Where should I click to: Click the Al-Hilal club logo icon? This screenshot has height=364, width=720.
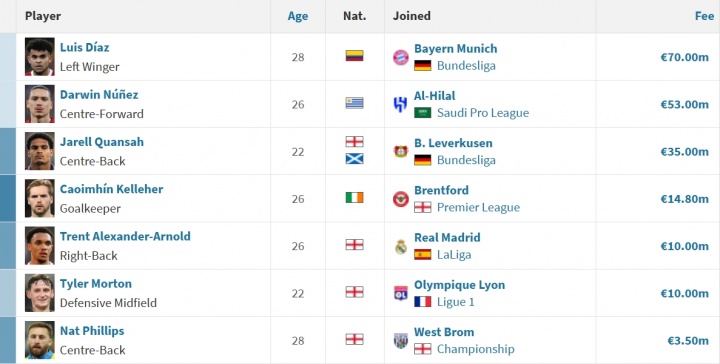point(400,105)
